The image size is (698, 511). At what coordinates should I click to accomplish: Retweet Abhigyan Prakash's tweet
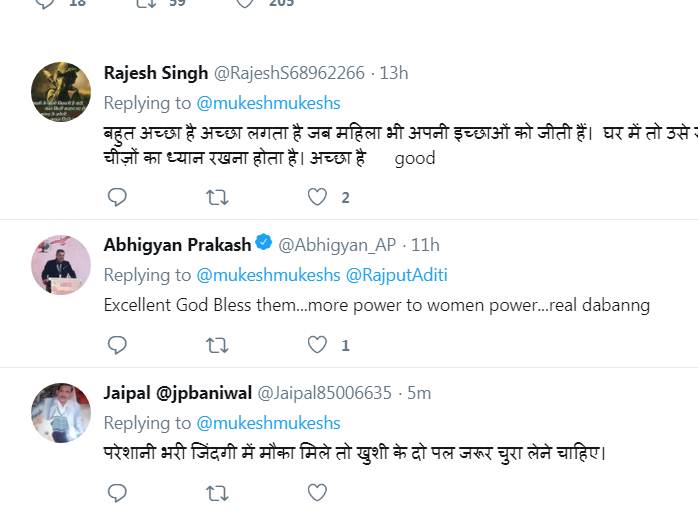[x=216, y=345]
